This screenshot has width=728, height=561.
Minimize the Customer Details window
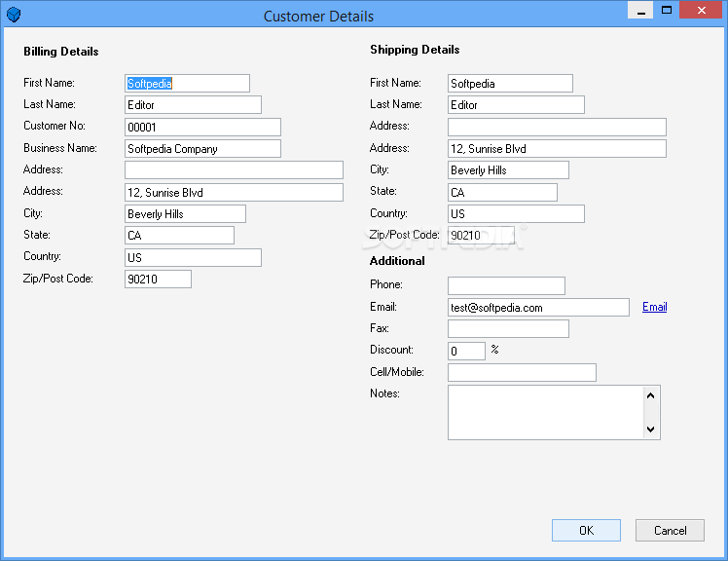click(640, 10)
